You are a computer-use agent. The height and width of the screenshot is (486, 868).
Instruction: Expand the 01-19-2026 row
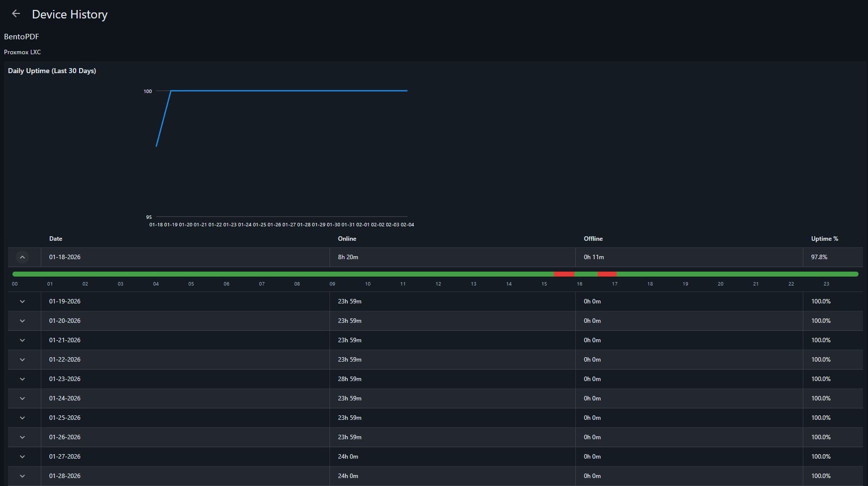click(x=22, y=301)
